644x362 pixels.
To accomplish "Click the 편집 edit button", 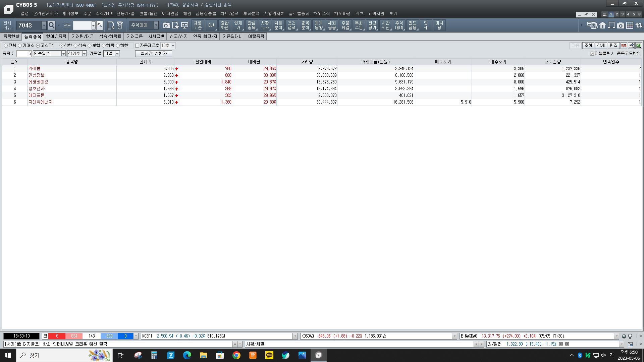I will point(613,46).
